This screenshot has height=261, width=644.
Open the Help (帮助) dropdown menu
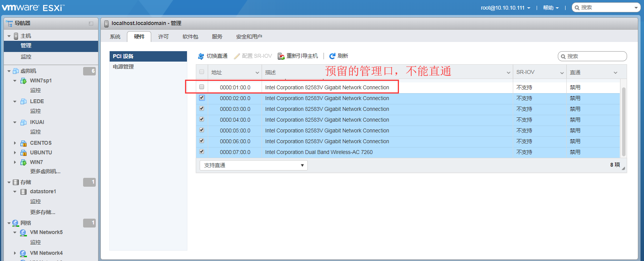551,8
